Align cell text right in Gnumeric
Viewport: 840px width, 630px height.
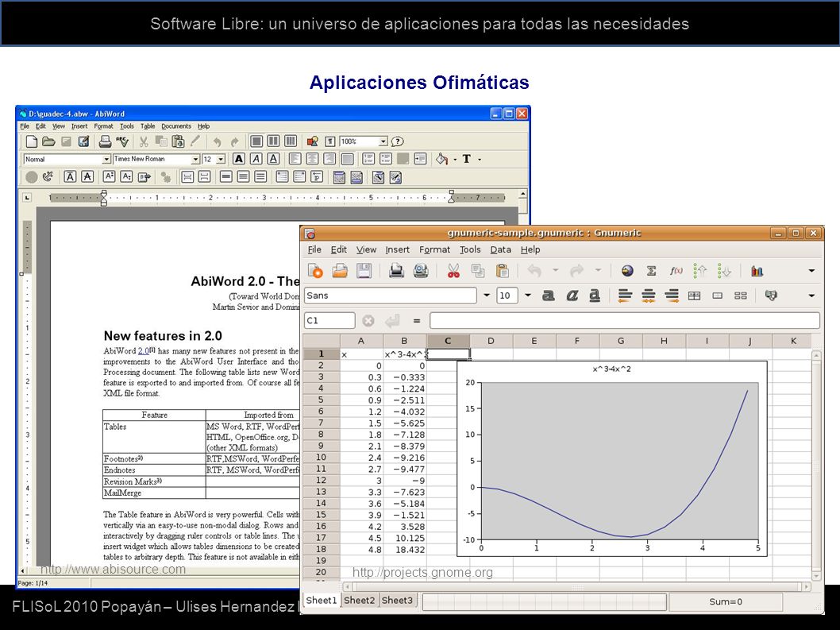(672, 296)
